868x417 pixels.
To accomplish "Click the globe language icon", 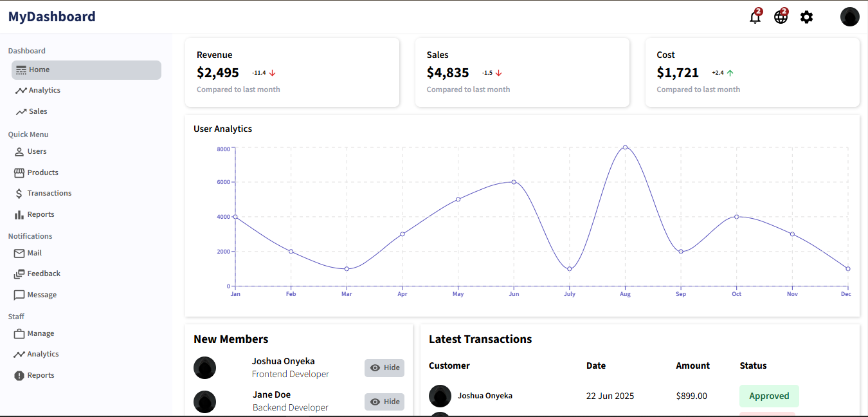I will coord(781,17).
